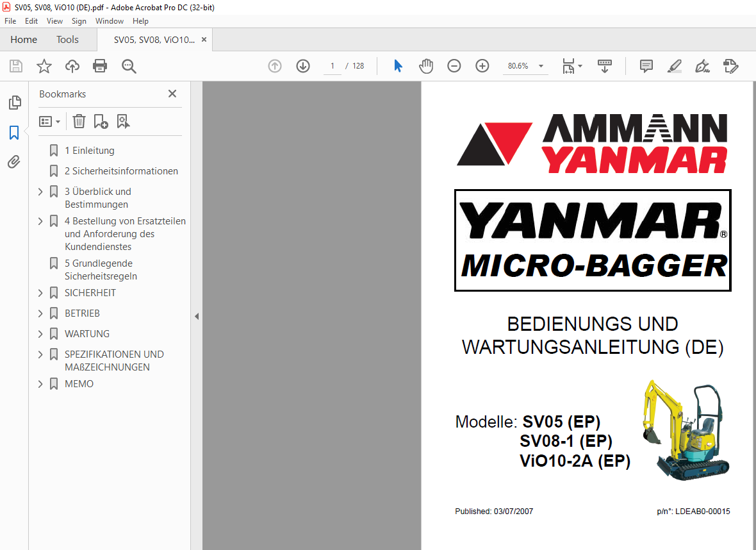Select the WARTUNG bookmark label
Image resolution: width=756 pixels, height=550 pixels.
pos(87,334)
